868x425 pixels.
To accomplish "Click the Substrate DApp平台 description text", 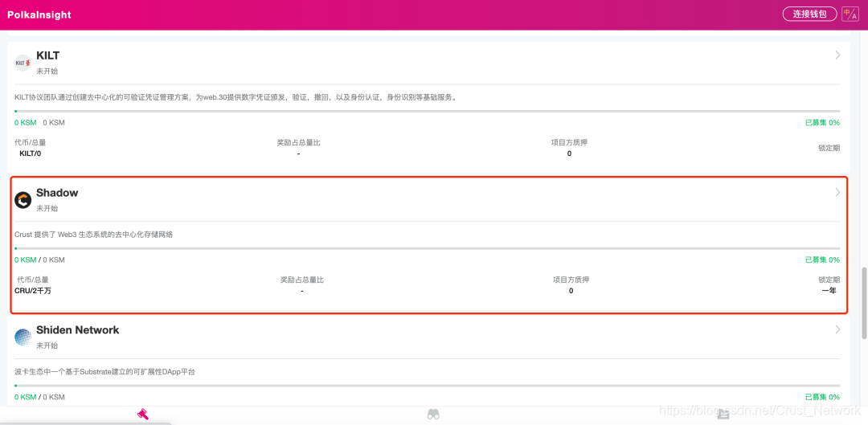I will 104,371.
